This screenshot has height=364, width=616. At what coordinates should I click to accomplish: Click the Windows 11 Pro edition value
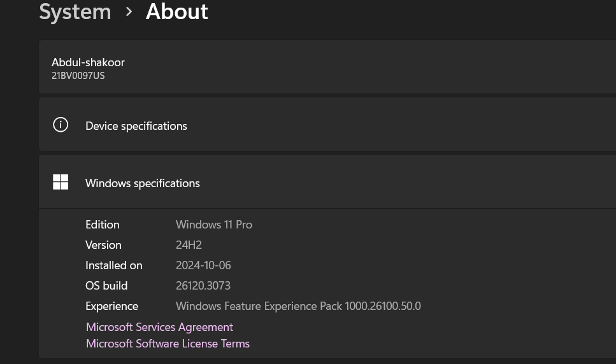[x=214, y=225]
